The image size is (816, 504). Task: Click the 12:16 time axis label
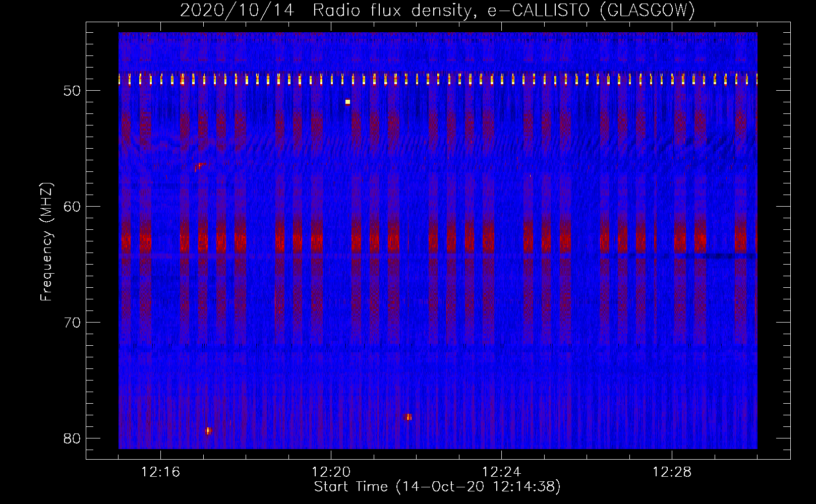(x=160, y=472)
